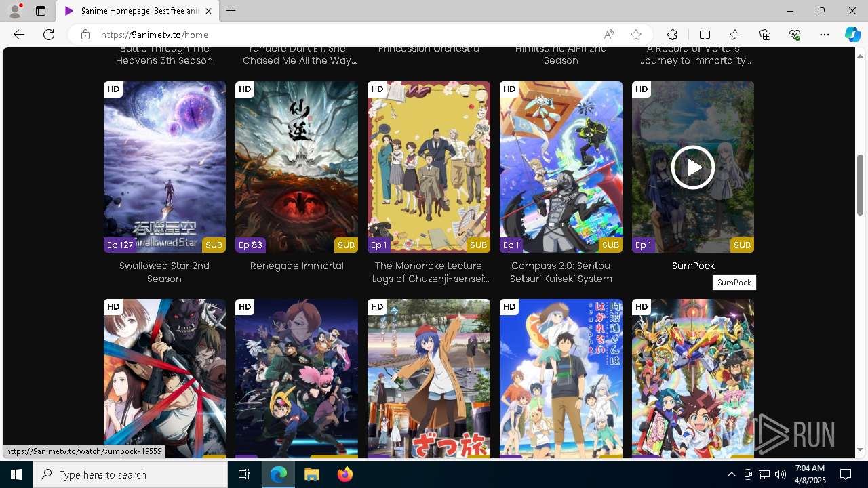Open A Record of Mortal's Journey link
Screen dimensions: 868x488
[x=695, y=55]
